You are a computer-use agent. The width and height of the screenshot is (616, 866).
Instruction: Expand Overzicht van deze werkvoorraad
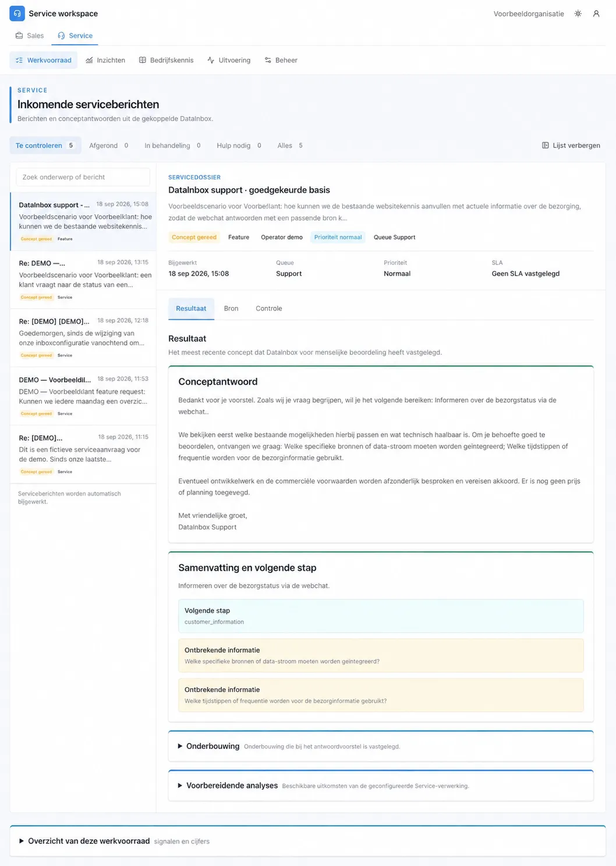[x=307, y=841]
